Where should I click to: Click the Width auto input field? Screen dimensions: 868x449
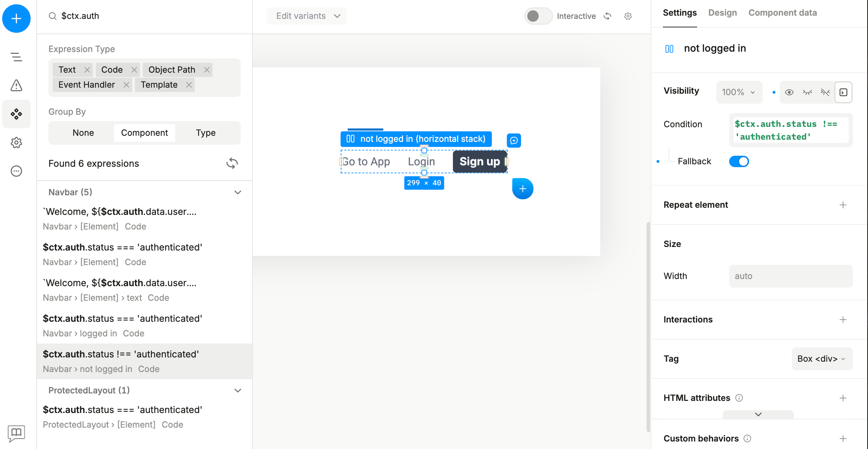click(x=791, y=276)
